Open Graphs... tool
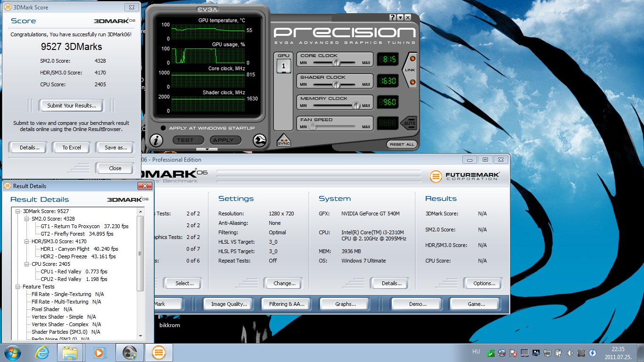 pyautogui.click(x=345, y=304)
